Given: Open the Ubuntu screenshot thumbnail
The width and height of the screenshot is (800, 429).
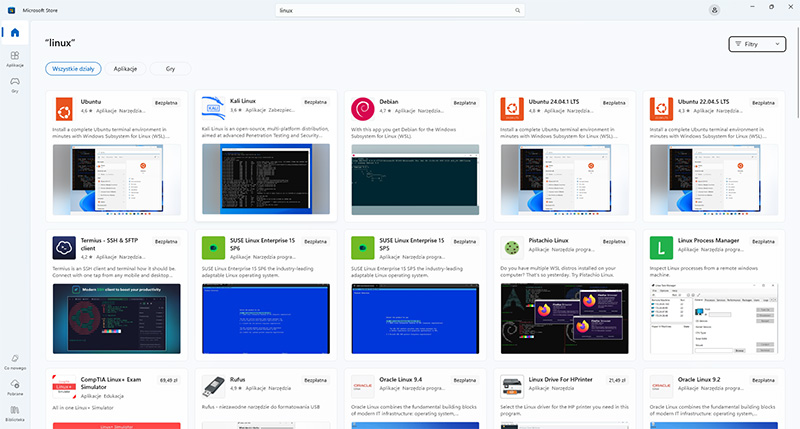Looking at the screenshot, I should tap(116, 180).
